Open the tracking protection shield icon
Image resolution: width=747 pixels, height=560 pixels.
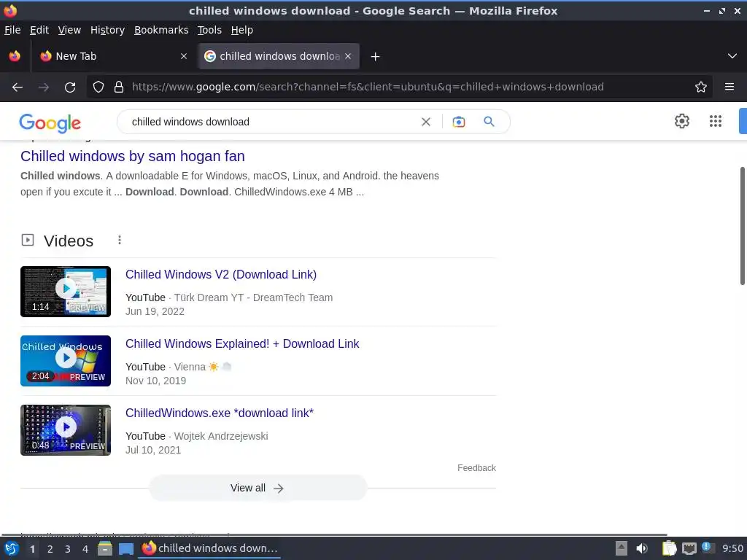tap(98, 87)
